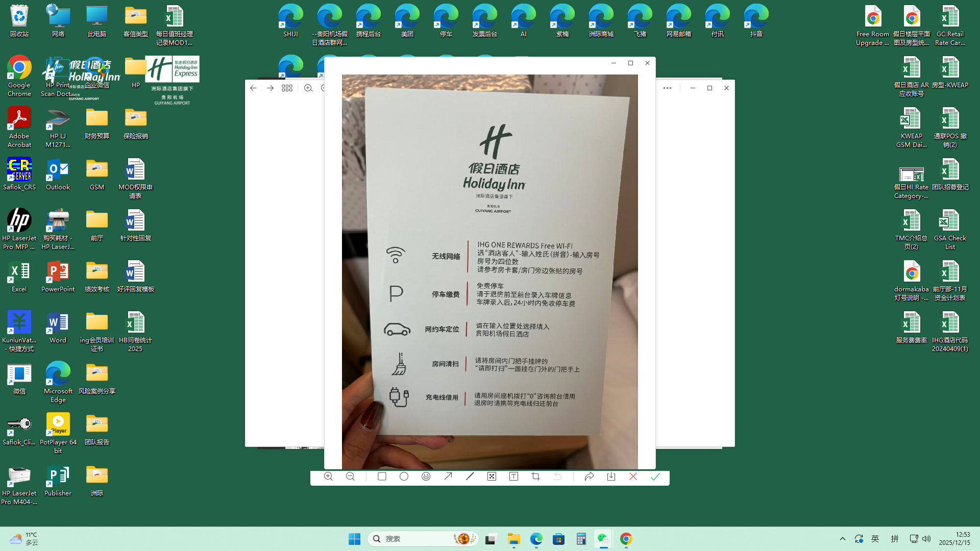Activate the crop tool
Screen dimensions: 980x551
[535, 477]
